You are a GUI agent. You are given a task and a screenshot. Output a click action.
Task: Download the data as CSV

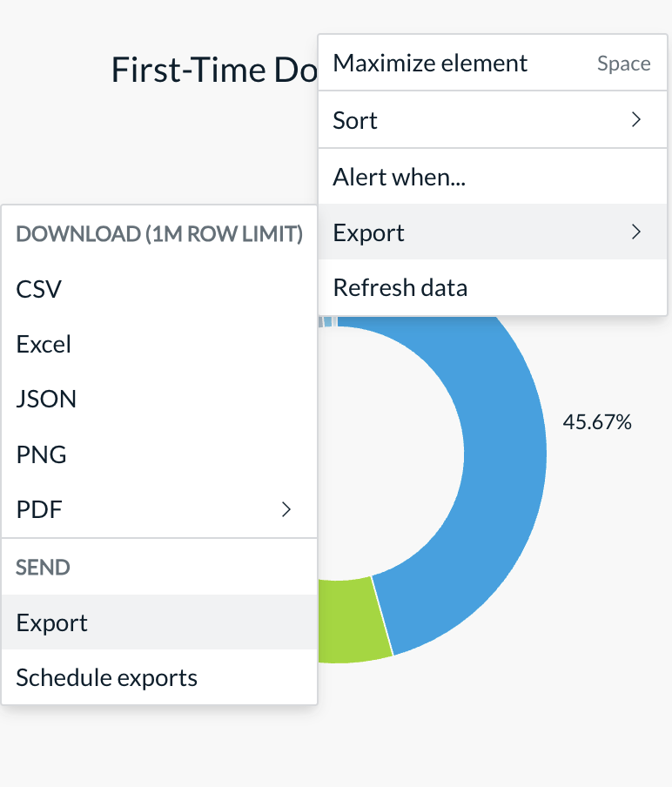pos(159,289)
